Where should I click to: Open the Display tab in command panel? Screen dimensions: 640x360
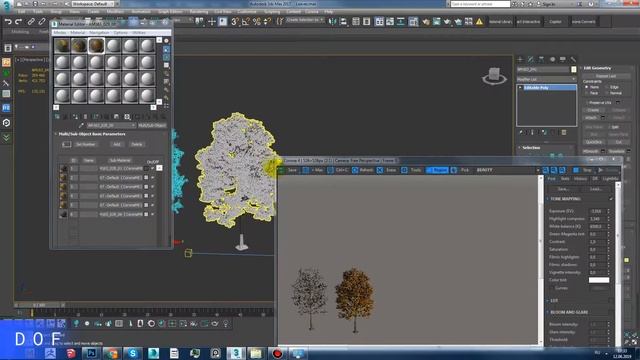563,60
